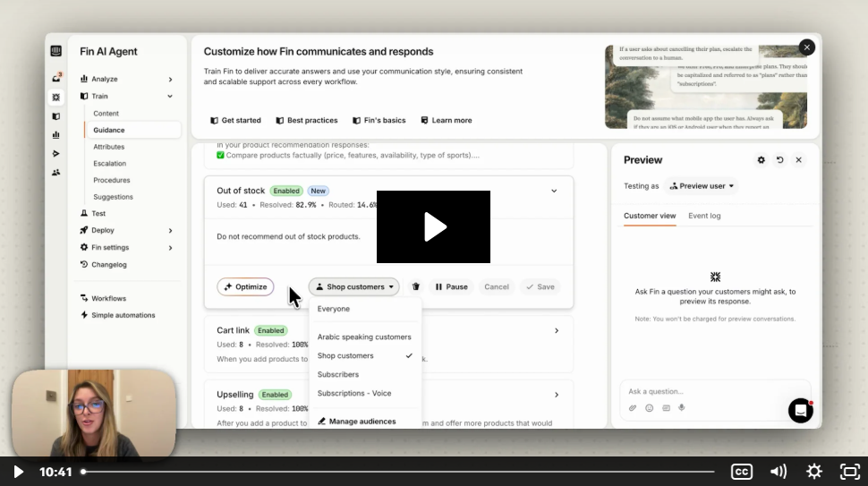Reset preview conversation with refresh icon

click(x=780, y=160)
